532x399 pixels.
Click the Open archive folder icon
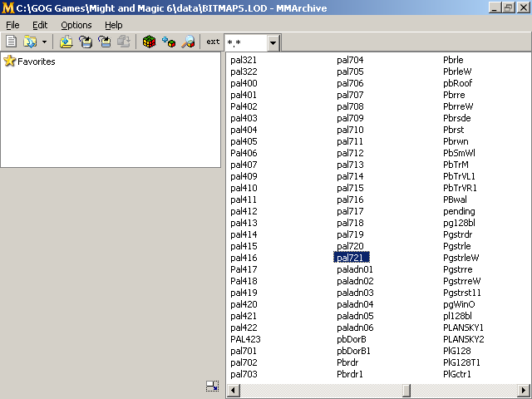point(30,42)
